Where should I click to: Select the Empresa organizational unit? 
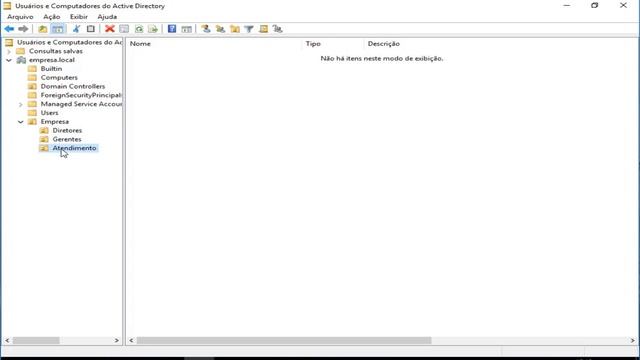(x=55, y=122)
